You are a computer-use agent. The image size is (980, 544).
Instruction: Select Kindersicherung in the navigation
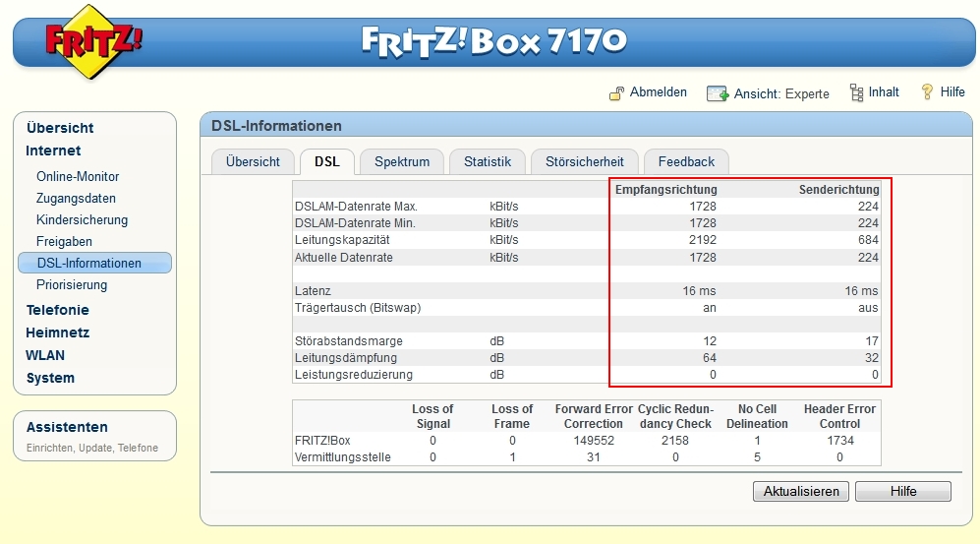(x=82, y=220)
